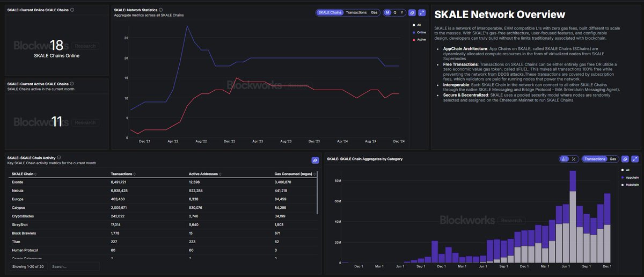Select Gas tab in Chain Aggregates chart

click(612, 159)
